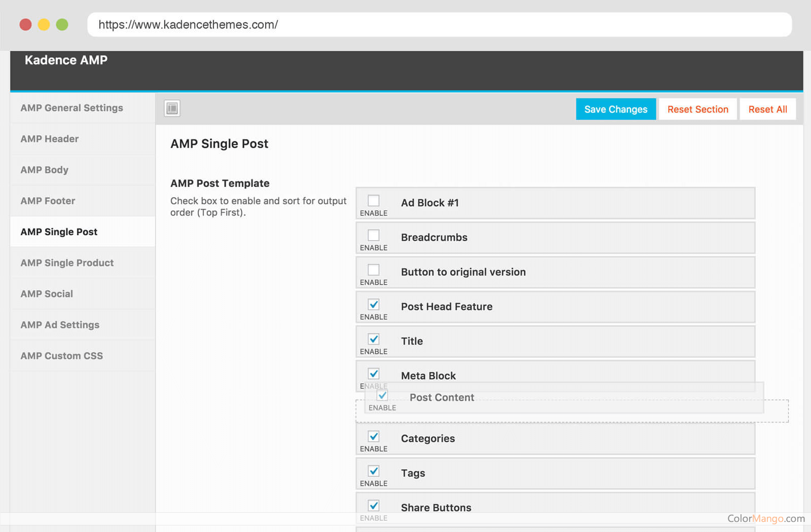Enable the Ad Block #1 checkbox

[374, 200]
